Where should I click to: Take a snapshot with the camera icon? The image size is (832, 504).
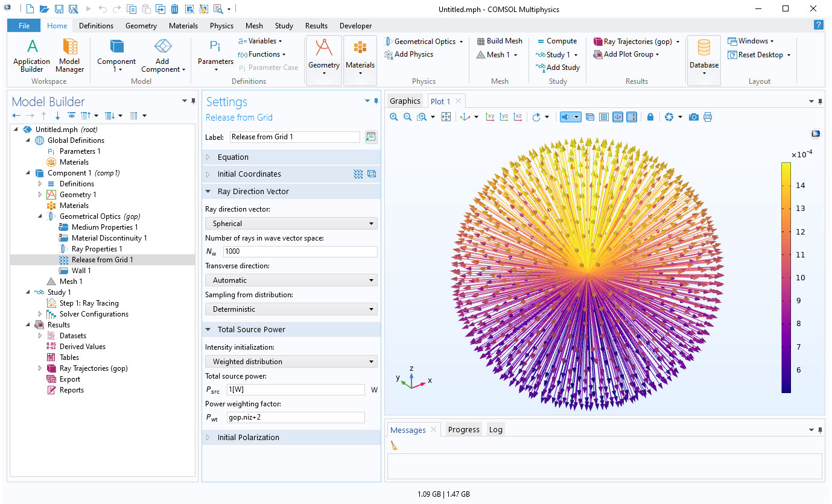point(694,117)
